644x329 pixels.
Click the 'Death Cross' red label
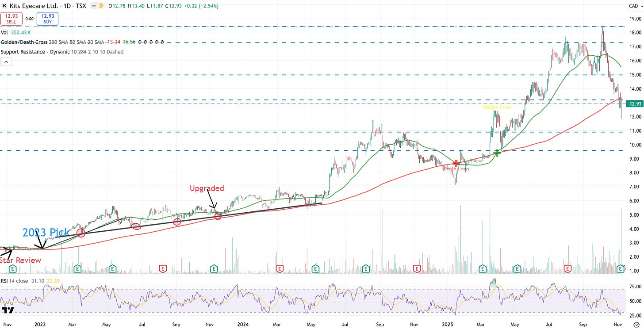tap(456, 169)
